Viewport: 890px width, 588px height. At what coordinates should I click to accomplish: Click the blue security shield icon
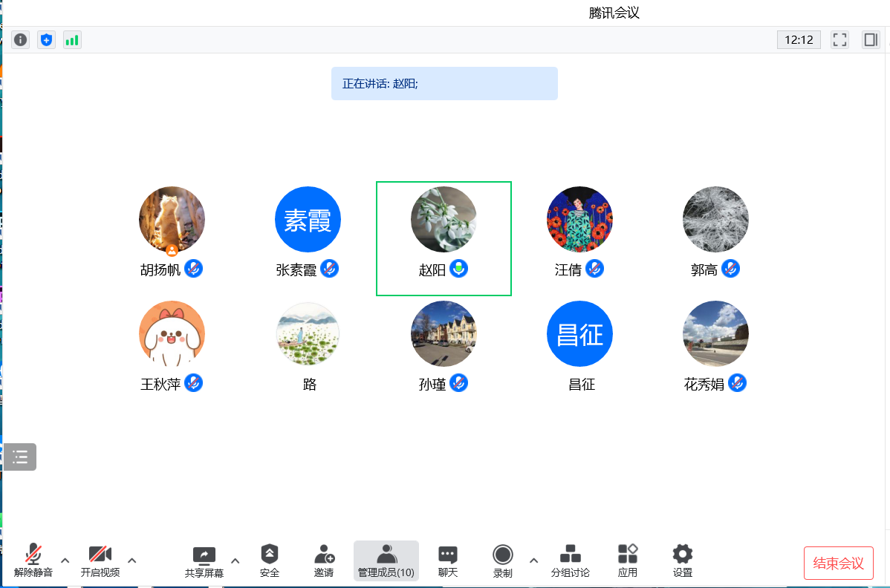coord(46,39)
